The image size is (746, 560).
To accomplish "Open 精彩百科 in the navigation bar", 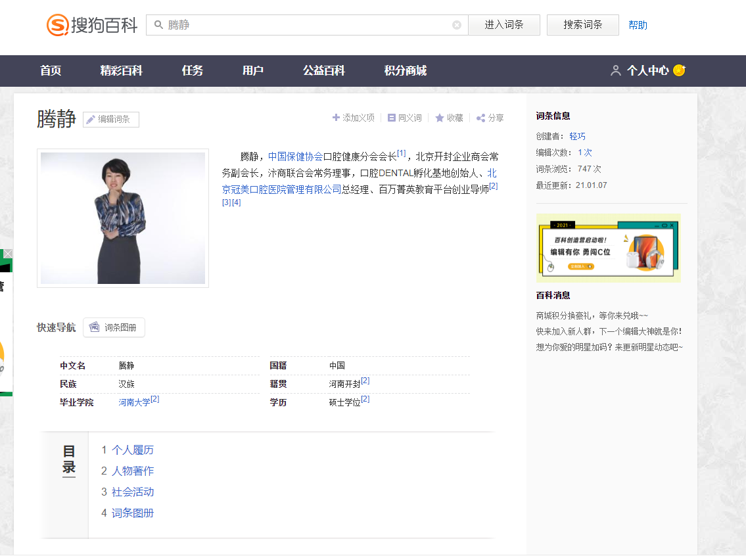I will 122,70.
